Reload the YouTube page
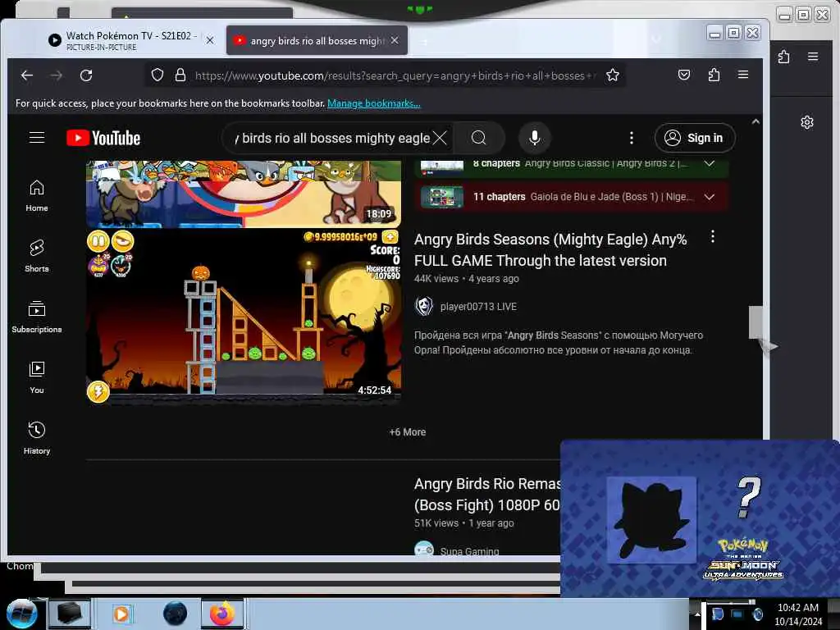Screen dimensions: 840x630 tap(86, 75)
